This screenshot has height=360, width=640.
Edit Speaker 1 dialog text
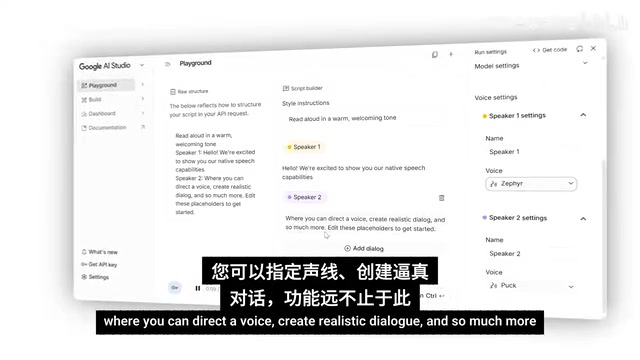pos(353,172)
